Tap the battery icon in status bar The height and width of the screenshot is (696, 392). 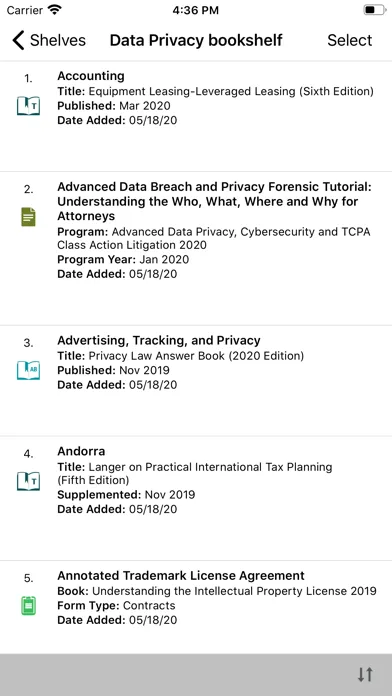374,10
